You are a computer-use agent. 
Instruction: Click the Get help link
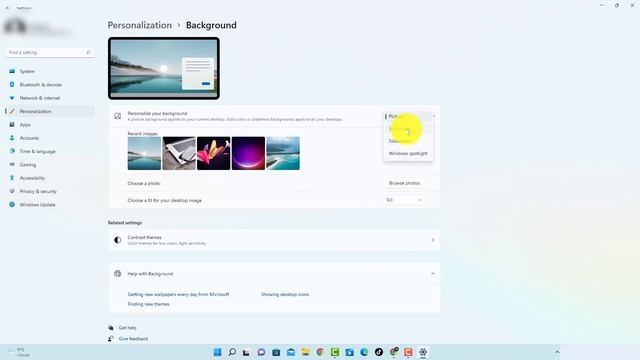127,328
